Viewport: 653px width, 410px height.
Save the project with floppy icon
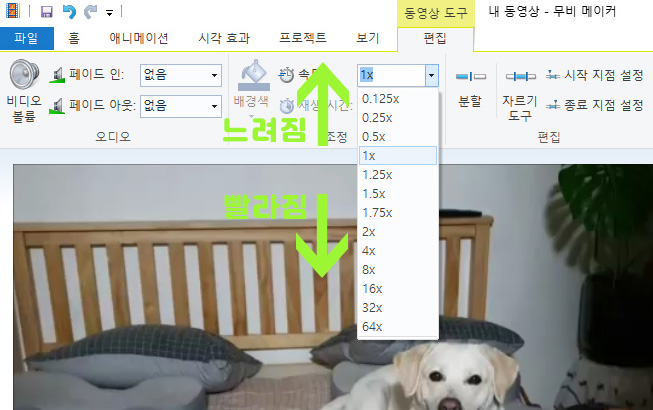[x=47, y=12]
